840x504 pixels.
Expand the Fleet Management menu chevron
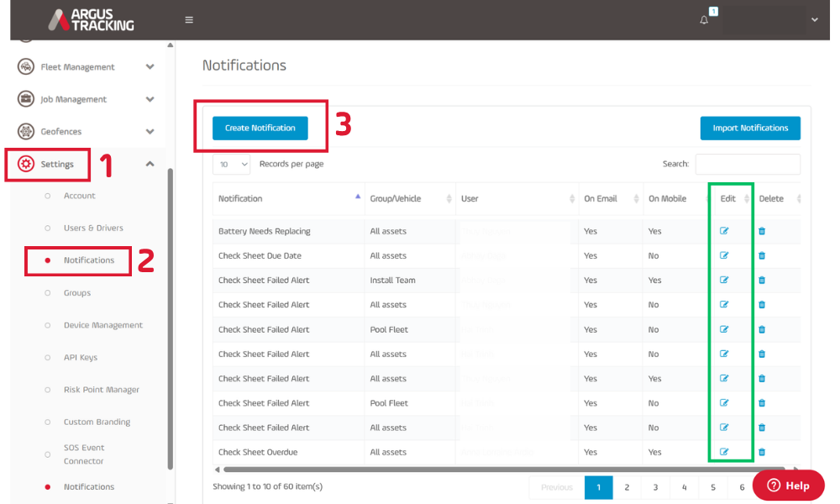tap(150, 67)
